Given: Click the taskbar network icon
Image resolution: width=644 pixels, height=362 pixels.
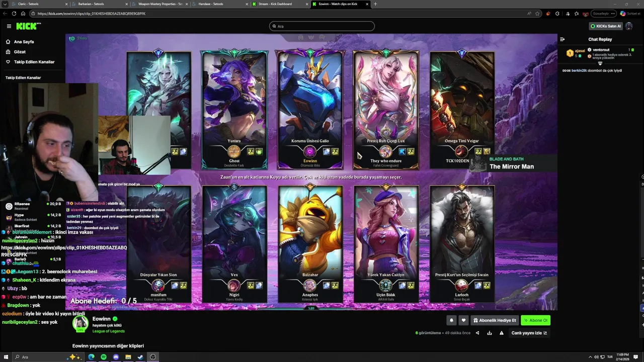Looking at the screenshot, I should pyautogui.click(x=603, y=357).
